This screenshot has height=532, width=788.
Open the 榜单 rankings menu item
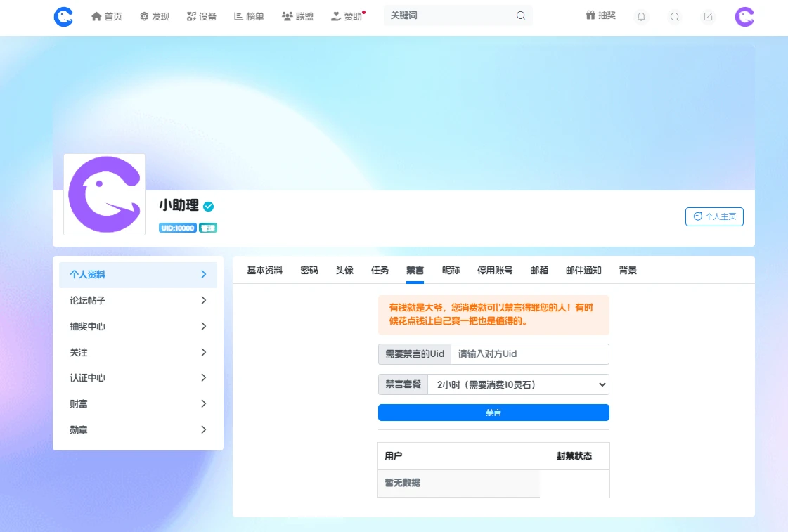click(249, 16)
